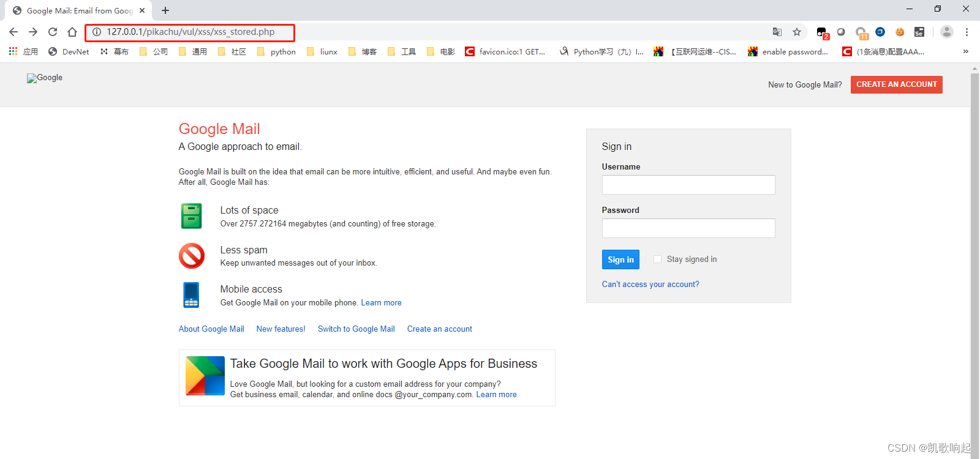Open the 工具 bookmark folder
This screenshot has width=980, height=459.
point(402,51)
